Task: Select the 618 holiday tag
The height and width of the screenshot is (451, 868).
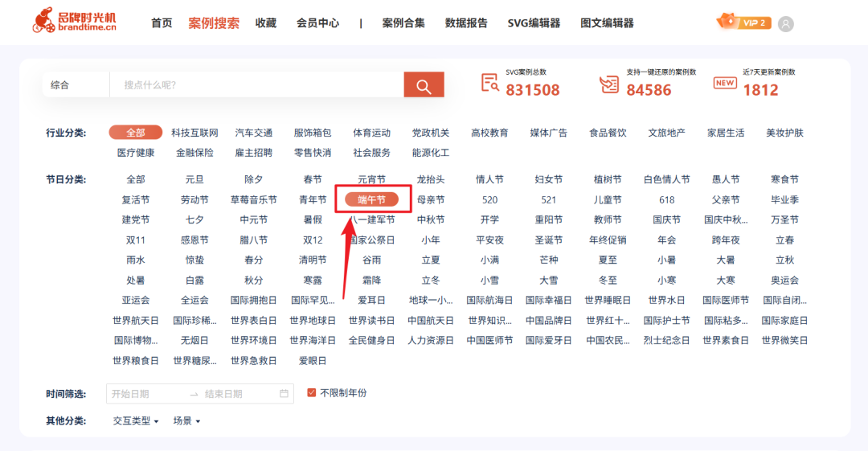Action: click(x=667, y=199)
